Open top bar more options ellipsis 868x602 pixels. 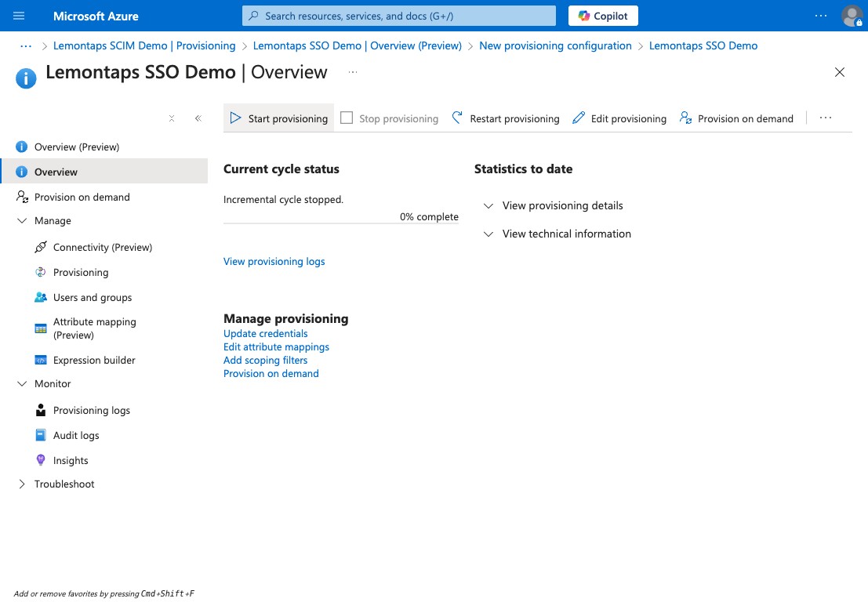point(820,16)
